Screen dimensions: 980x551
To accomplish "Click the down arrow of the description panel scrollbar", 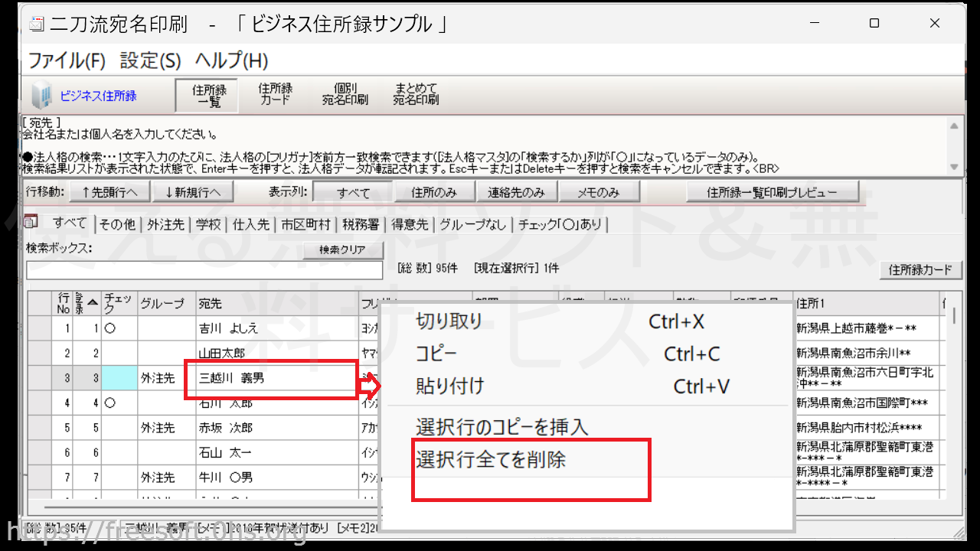I will 954,167.
